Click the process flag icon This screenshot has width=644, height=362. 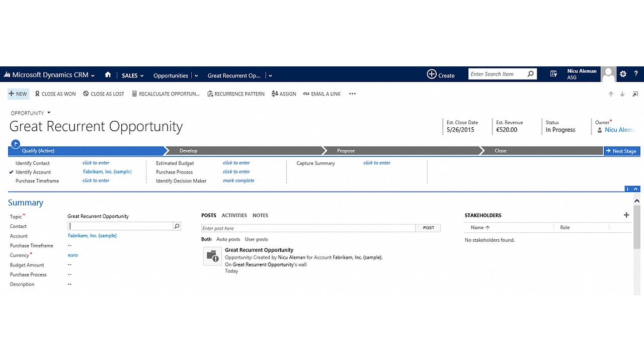[16, 144]
